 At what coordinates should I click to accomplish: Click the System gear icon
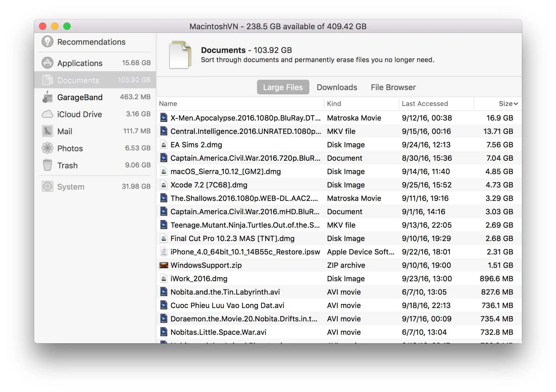(x=48, y=186)
